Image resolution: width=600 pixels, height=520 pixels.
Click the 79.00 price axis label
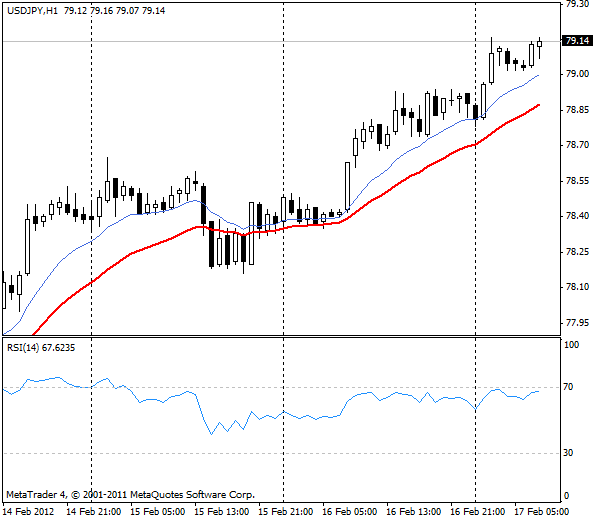coord(577,74)
